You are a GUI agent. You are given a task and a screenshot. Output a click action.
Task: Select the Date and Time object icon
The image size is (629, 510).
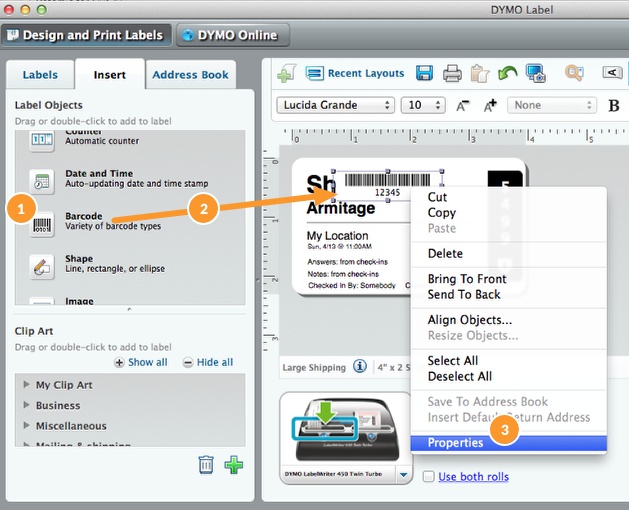click(42, 181)
